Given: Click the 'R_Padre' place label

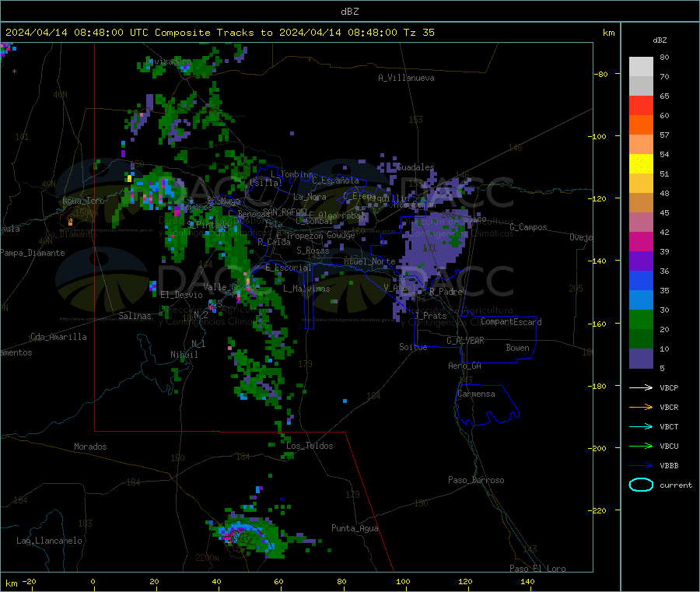Looking at the screenshot, I should click(x=446, y=292).
